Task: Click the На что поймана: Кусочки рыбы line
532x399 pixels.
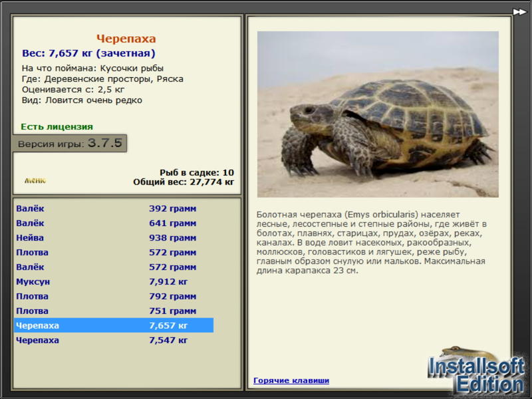Action: [92, 68]
